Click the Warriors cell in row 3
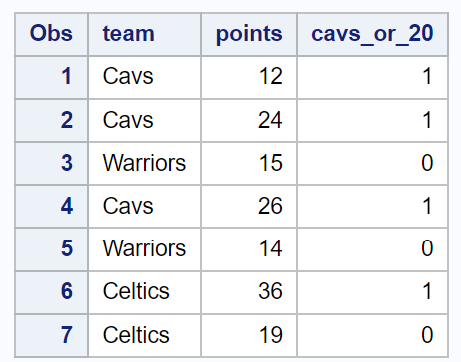461x362 pixels. (x=145, y=163)
